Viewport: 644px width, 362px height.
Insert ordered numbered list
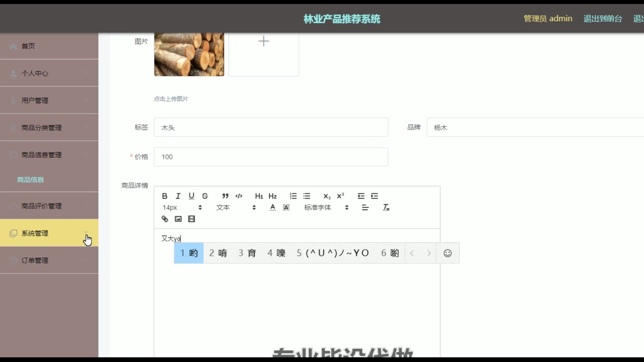click(293, 196)
